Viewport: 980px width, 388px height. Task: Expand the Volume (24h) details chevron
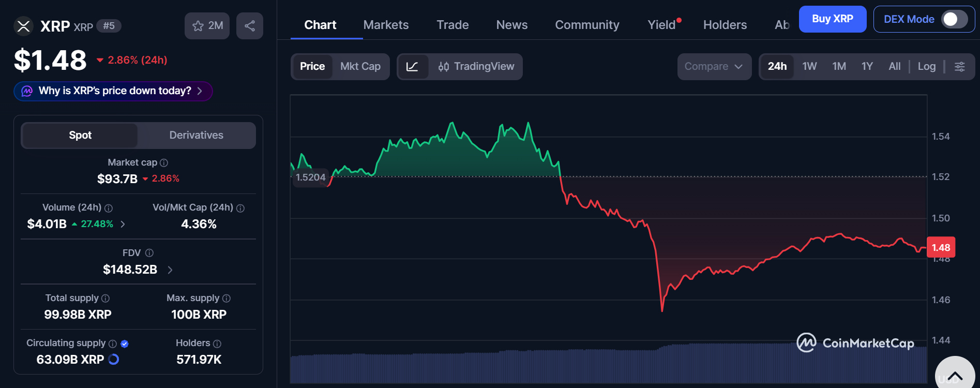123,224
